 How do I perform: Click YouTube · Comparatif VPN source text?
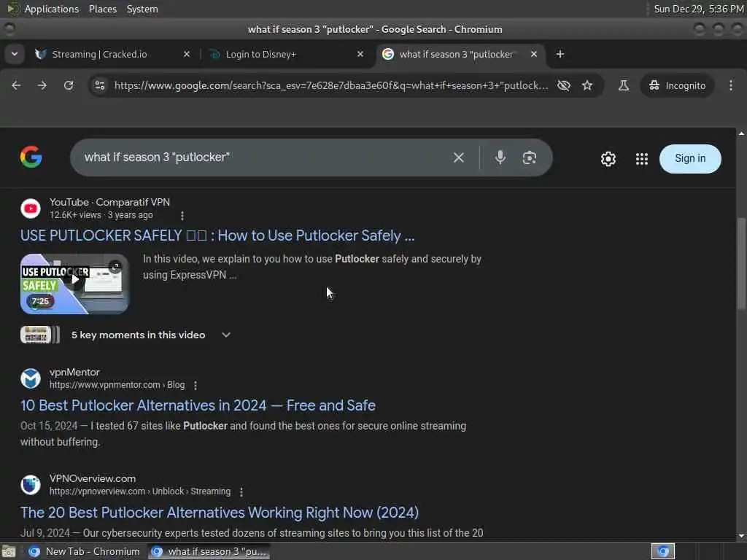pos(109,203)
